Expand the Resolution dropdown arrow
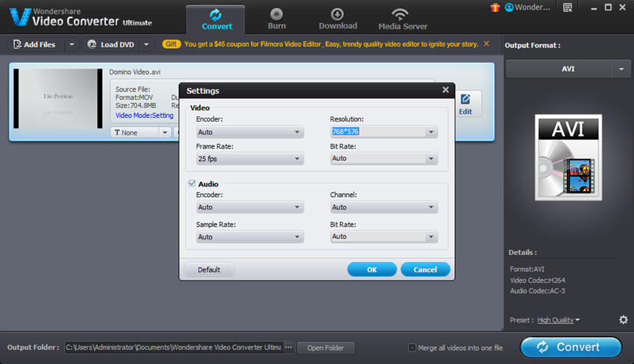 click(x=431, y=132)
